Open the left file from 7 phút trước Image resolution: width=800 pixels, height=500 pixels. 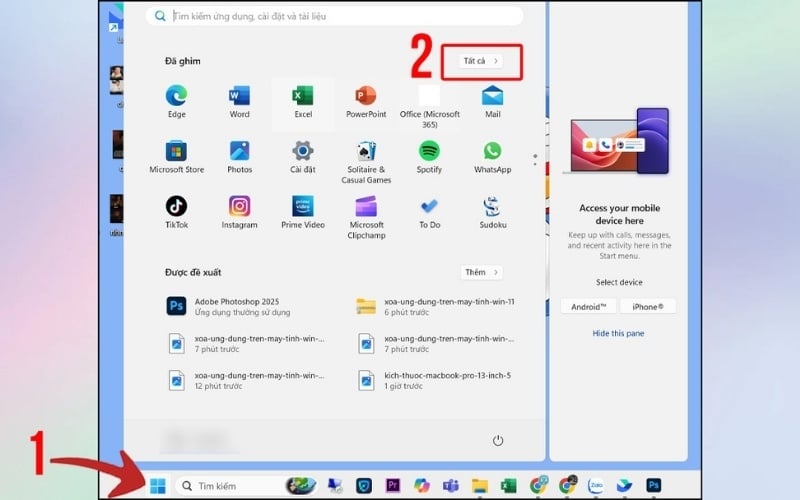tap(245, 343)
